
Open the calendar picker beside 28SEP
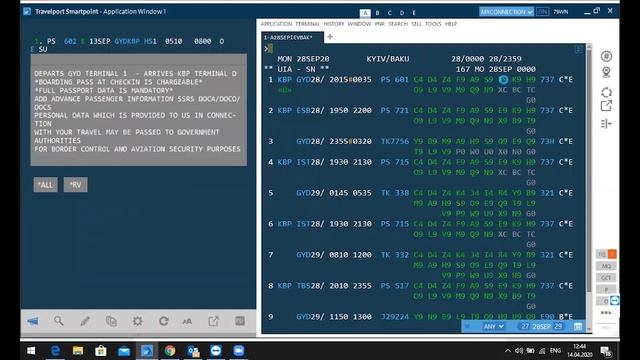click(x=578, y=327)
